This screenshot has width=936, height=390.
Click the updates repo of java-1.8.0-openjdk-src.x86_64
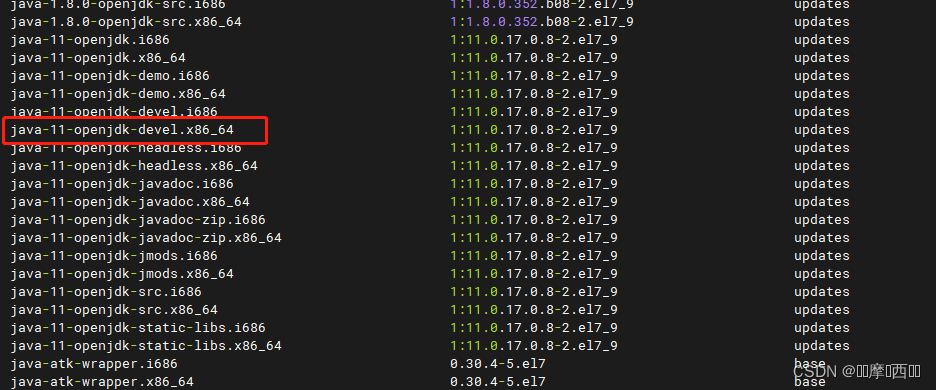click(x=821, y=22)
